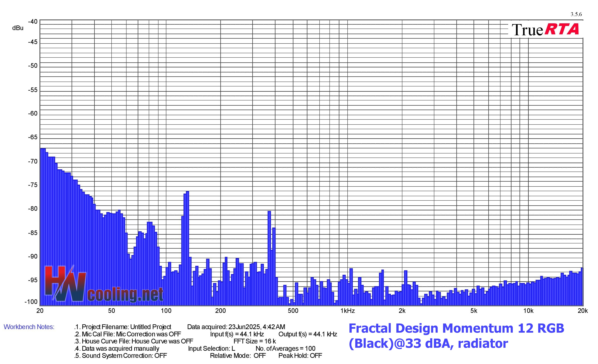Screen dimensions: 598x364
Task: Click the Input Selection: L text
Action: click(x=211, y=349)
